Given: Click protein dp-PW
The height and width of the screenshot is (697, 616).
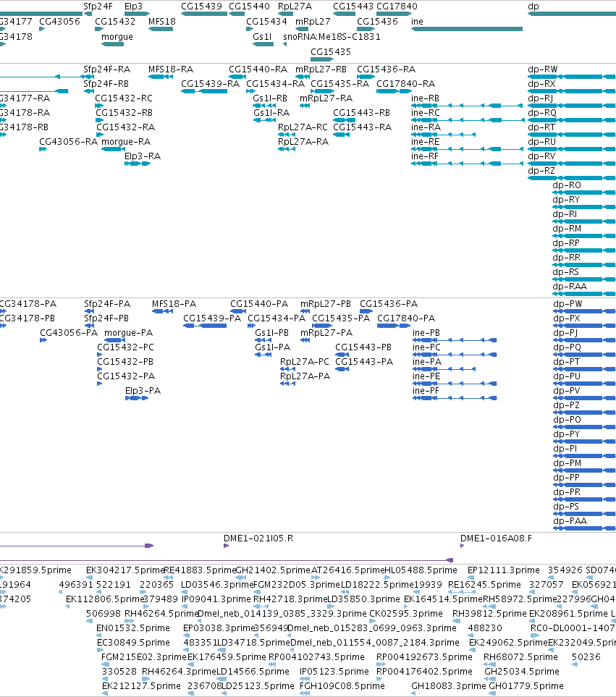Looking at the screenshot, I should (568, 304).
